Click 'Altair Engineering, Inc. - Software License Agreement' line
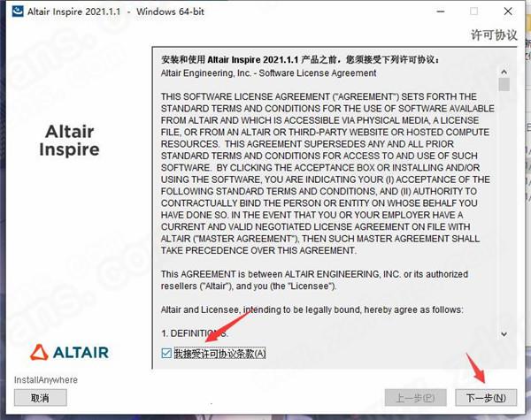This screenshot has width=531, height=420. click(x=268, y=73)
